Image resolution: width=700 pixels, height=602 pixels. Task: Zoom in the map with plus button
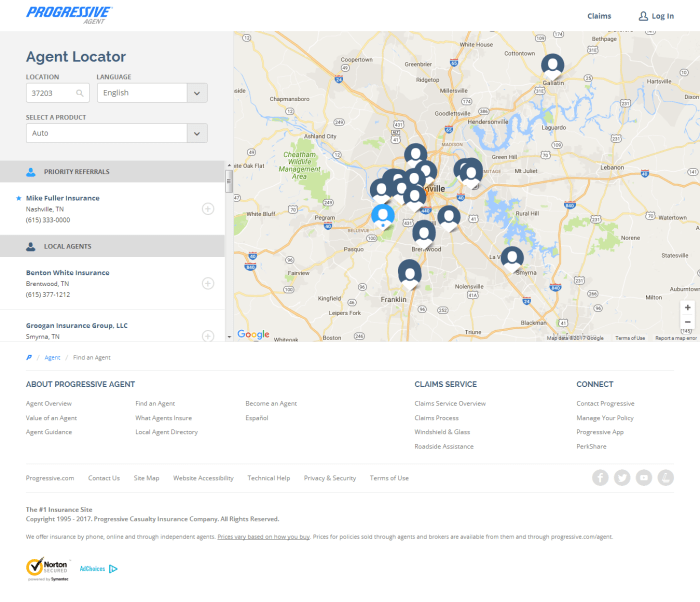pyautogui.click(x=688, y=308)
